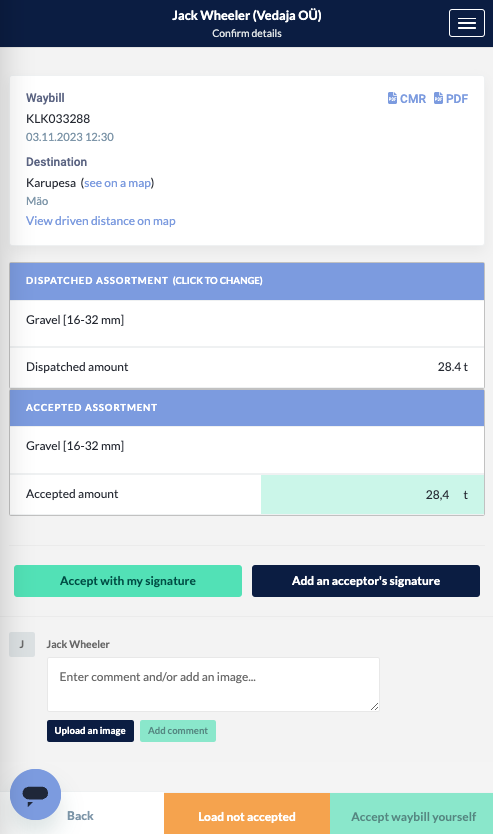Screen dimensions: 493x834
Task: View driven distance on map
Action: 101,221
